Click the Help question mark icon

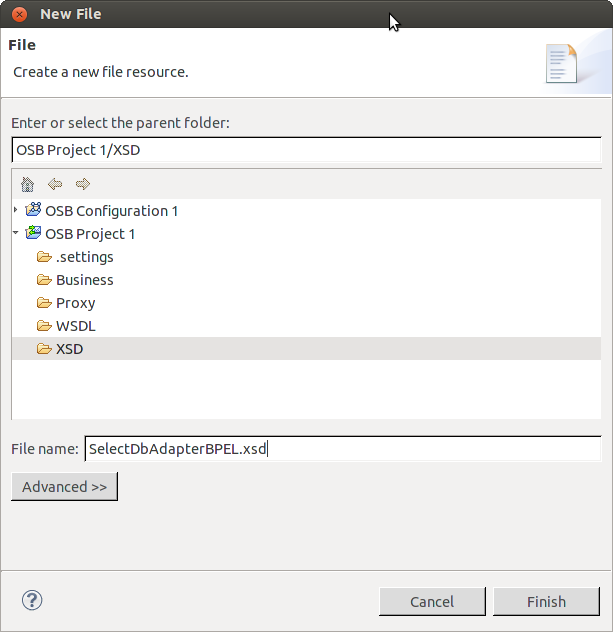(x=32, y=600)
